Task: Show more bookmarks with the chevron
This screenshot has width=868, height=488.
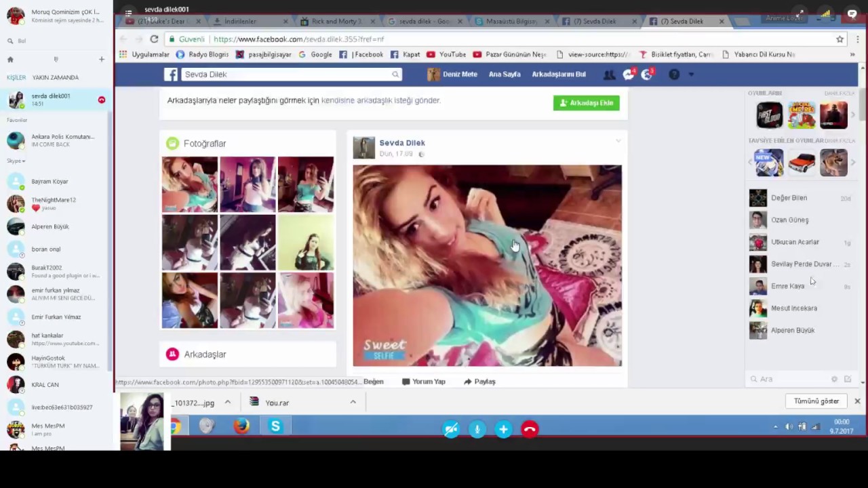Action: pos(852,54)
